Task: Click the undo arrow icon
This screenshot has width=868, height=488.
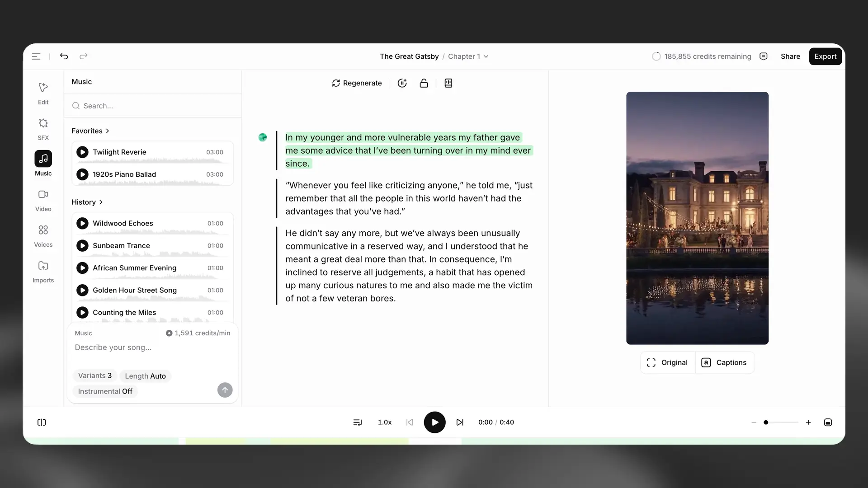Action: tap(64, 56)
